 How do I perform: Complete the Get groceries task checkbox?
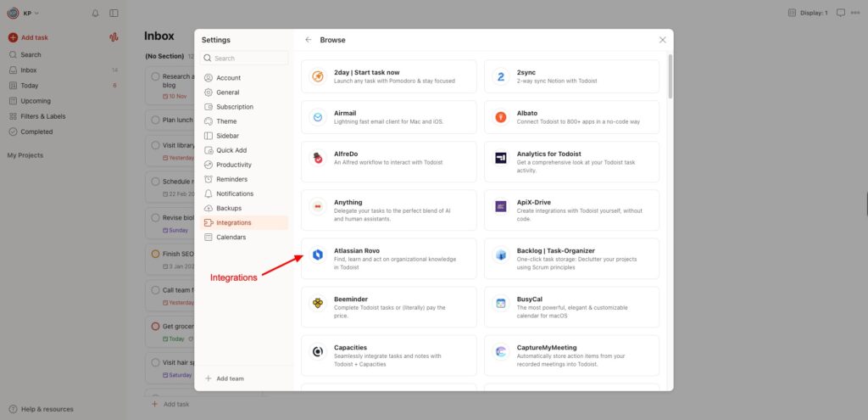[x=156, y=327]
